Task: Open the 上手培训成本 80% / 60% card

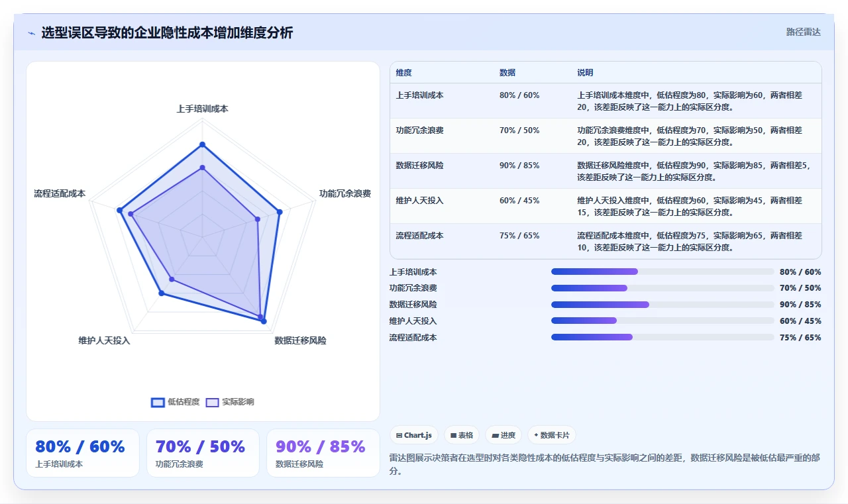Action: [x=83, y=453]
